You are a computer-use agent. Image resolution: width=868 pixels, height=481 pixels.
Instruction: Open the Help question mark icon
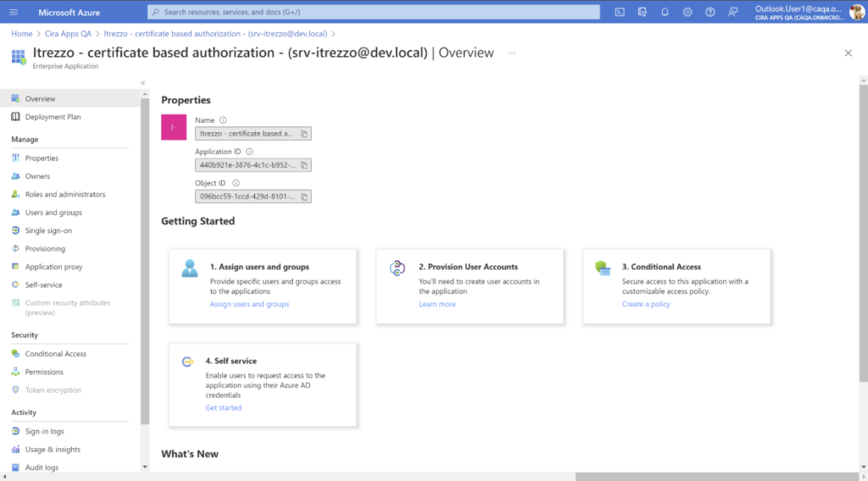[710, 12]
